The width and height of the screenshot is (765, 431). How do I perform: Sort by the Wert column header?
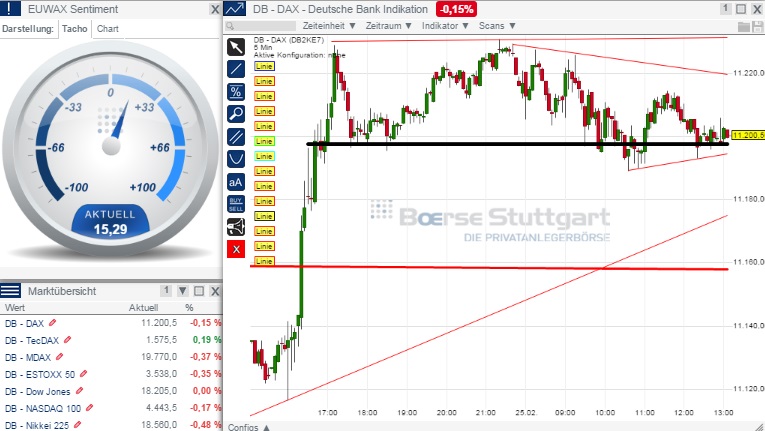tap(15, 308)
